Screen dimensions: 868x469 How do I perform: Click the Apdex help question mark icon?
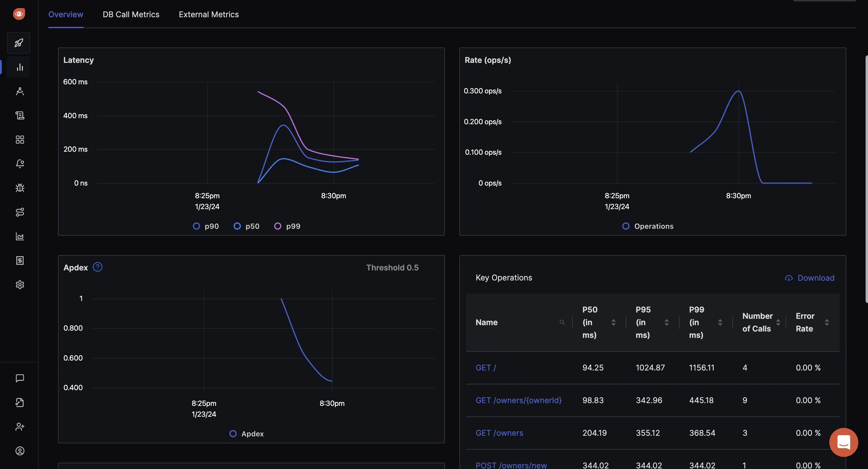97,267
